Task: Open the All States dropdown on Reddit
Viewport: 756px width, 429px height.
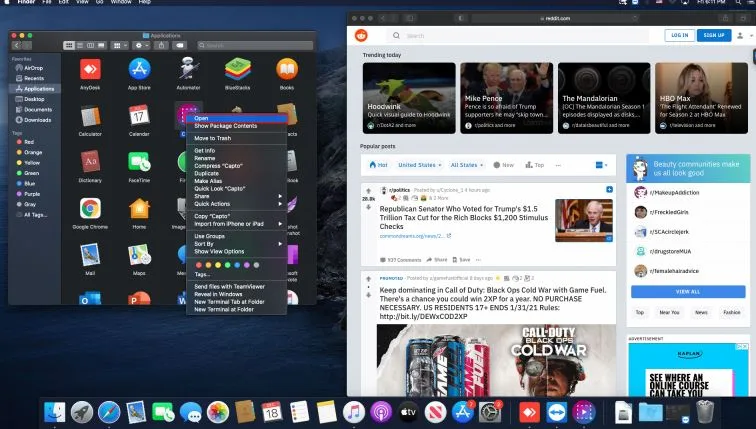Action: [466, 165]
